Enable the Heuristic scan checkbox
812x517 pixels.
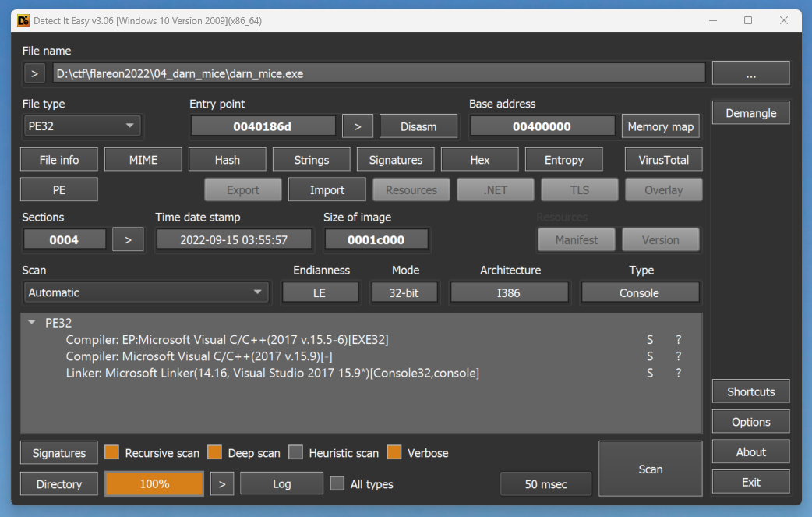pos(296,452)
